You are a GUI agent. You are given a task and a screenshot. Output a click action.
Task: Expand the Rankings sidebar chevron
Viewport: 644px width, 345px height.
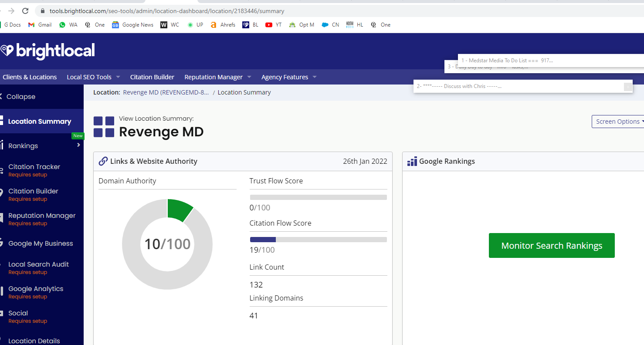pyautogui.click(x=78, y=145)
